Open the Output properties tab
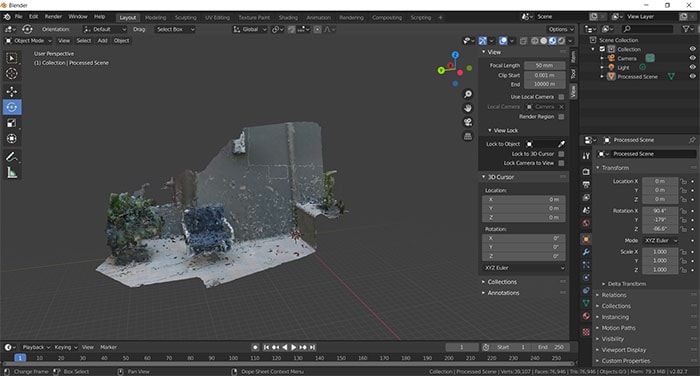The width and height of the screenshot is (700, 376). click(x=586, y=184)
